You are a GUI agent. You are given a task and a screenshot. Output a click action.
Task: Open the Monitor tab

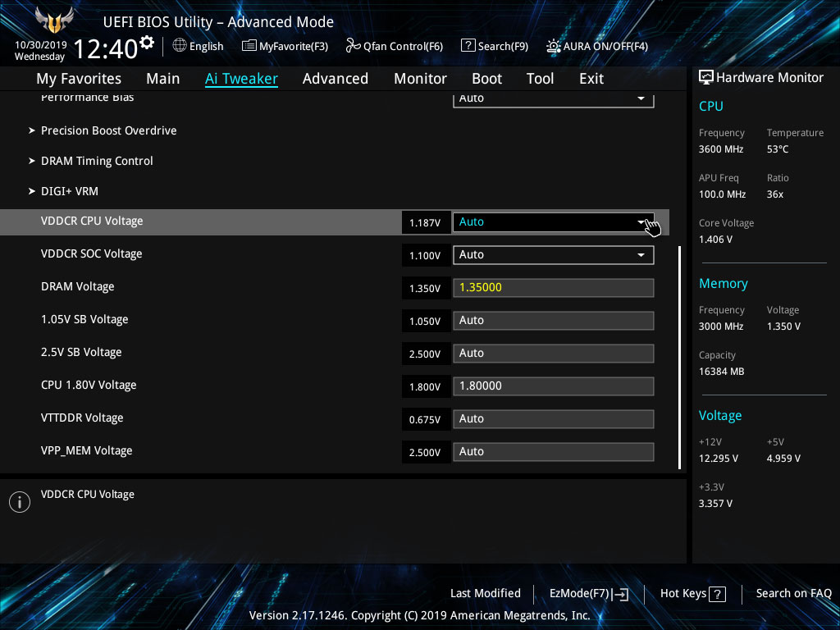click(420, 79)
